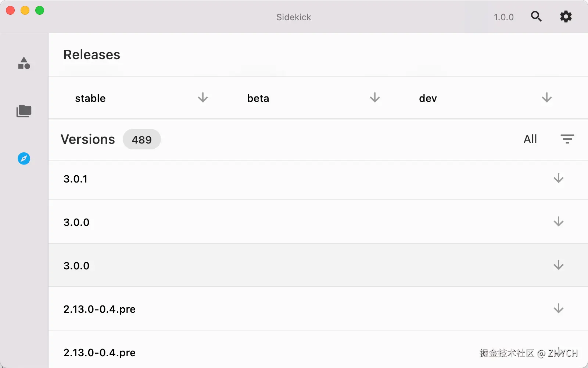Download the dev channel release
The width and height of the screenshot is (588, 368).
pos(546,98)
